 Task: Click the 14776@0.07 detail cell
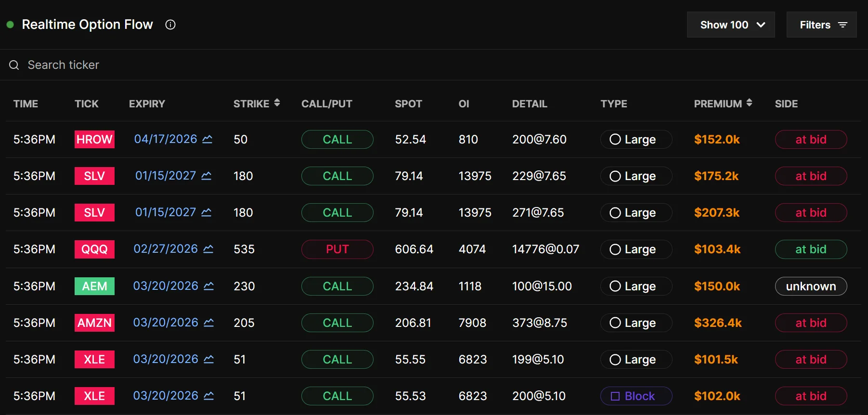coord(545,249)
